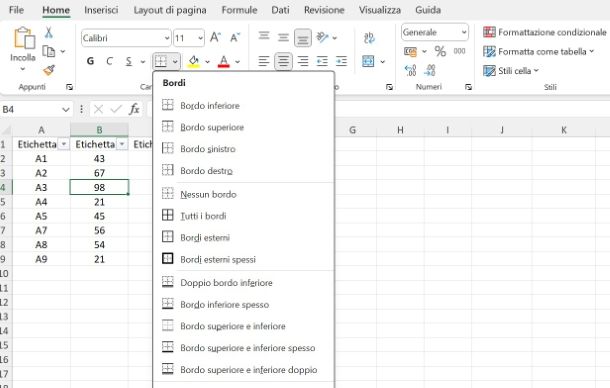The image size is (610, 388).
Task: Decrease indent
Action: point(322,61)
